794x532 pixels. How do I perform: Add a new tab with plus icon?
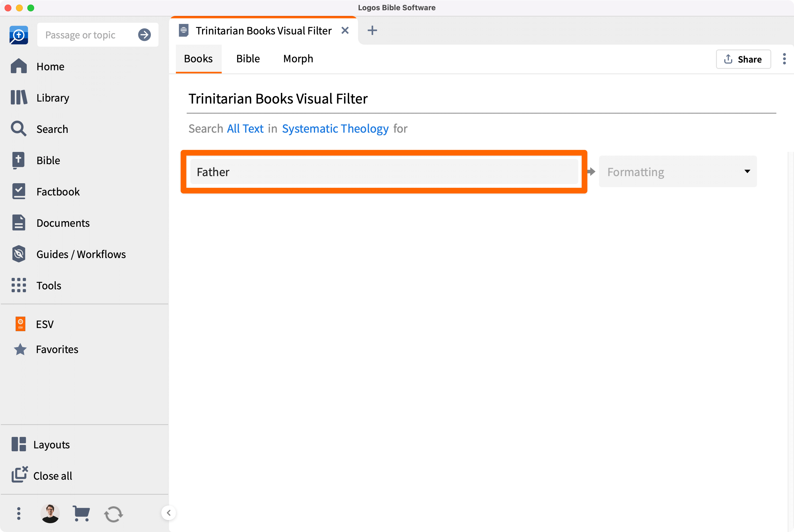(372, 30)
